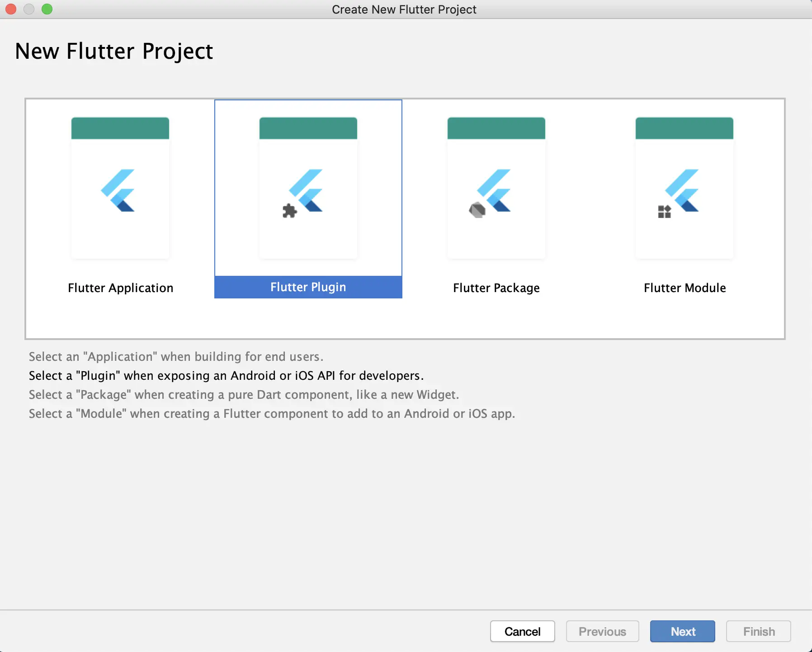Minimize the wizard window
Screen dimensions: 812x652
click(29, 9)
